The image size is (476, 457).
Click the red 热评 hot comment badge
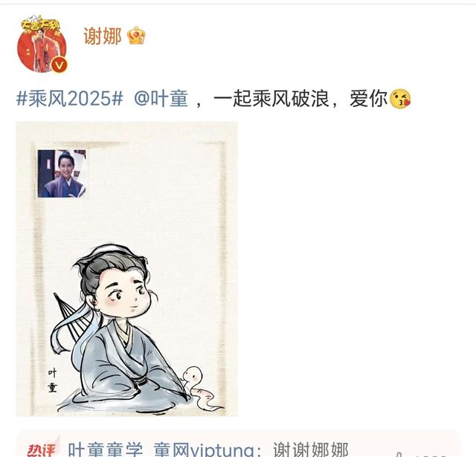(x=42, y=449)
